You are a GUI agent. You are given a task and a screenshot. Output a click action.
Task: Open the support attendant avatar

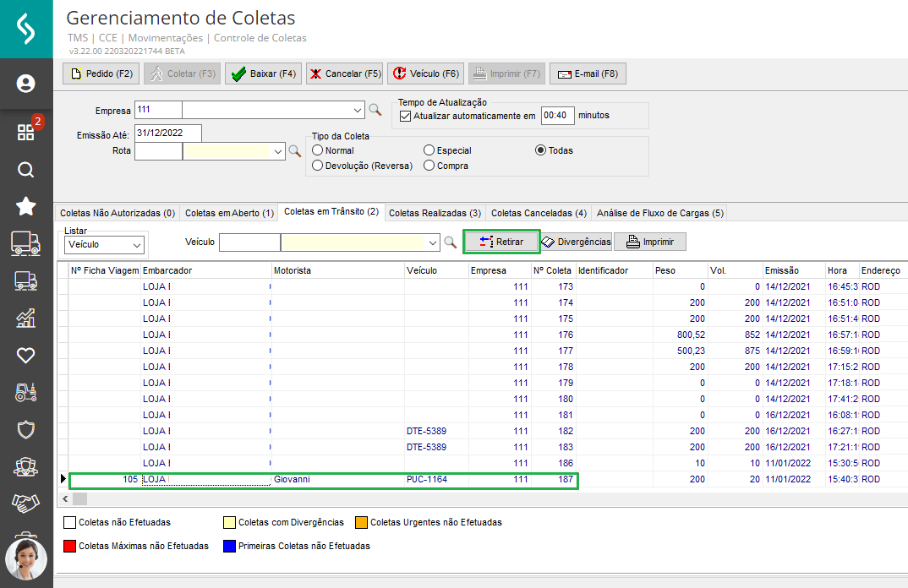point(26,559)
